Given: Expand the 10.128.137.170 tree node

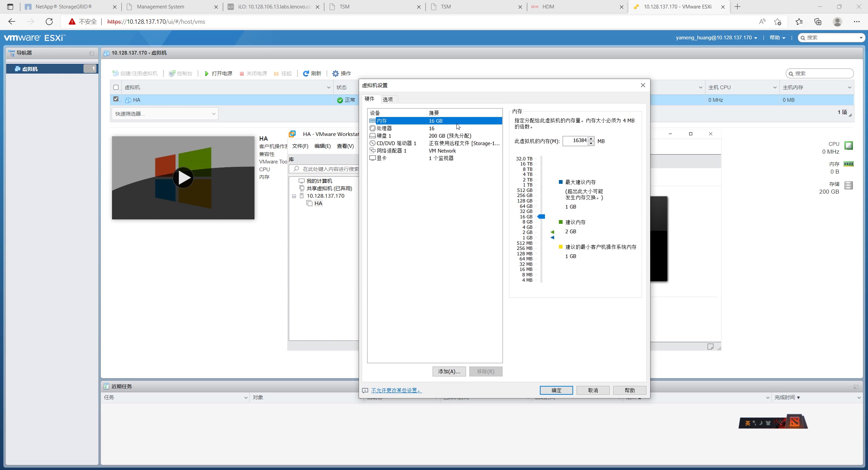Looking at the screenshot, I should (x=295, y=195).
